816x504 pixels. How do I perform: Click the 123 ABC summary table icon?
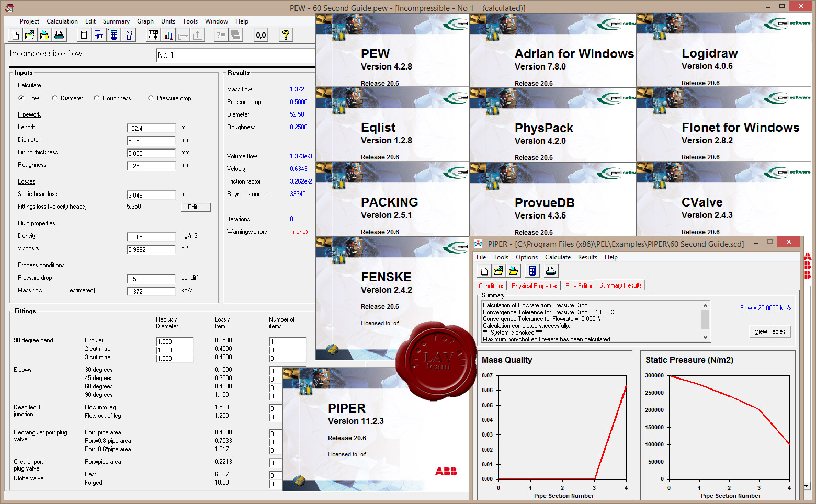tap(153, 35)
